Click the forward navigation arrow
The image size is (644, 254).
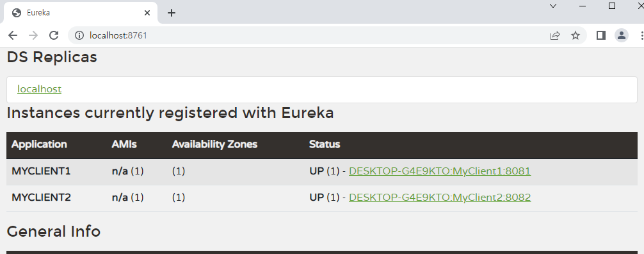pos(33,35)
